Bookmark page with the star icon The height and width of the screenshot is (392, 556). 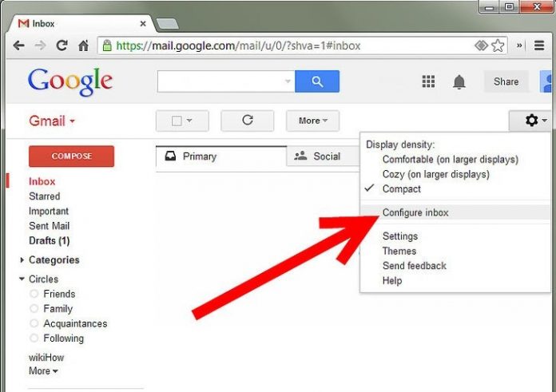[x=498, y=46]
